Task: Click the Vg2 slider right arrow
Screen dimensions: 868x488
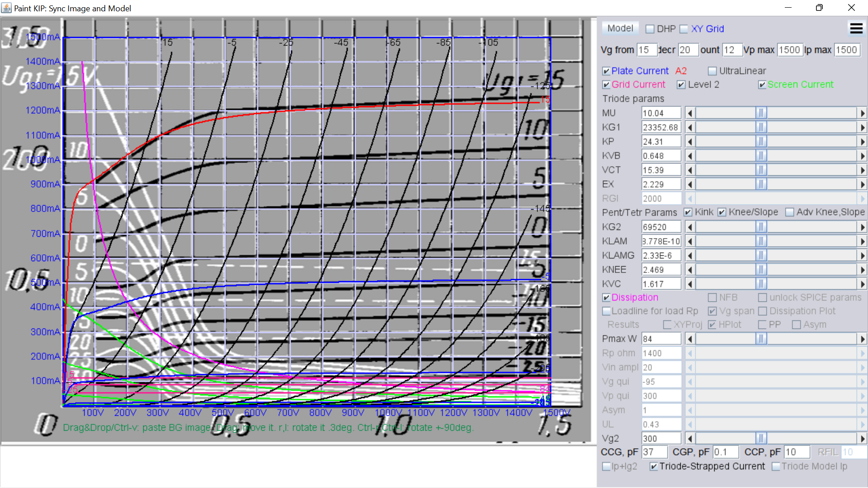Action: click(862, 438)
